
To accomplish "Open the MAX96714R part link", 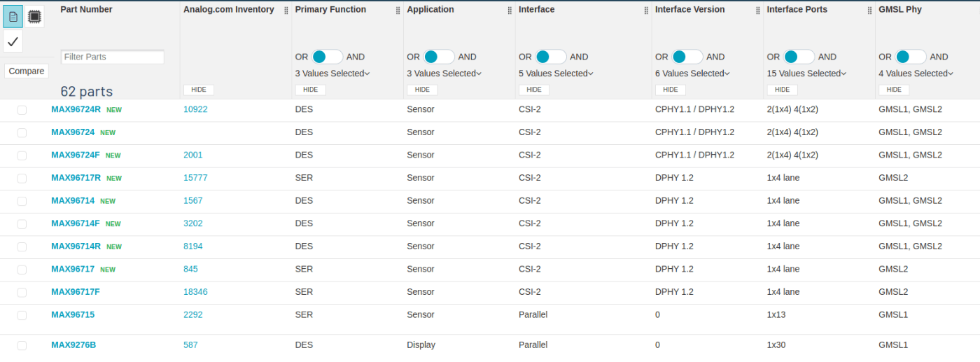I will (x=76, y=246).
